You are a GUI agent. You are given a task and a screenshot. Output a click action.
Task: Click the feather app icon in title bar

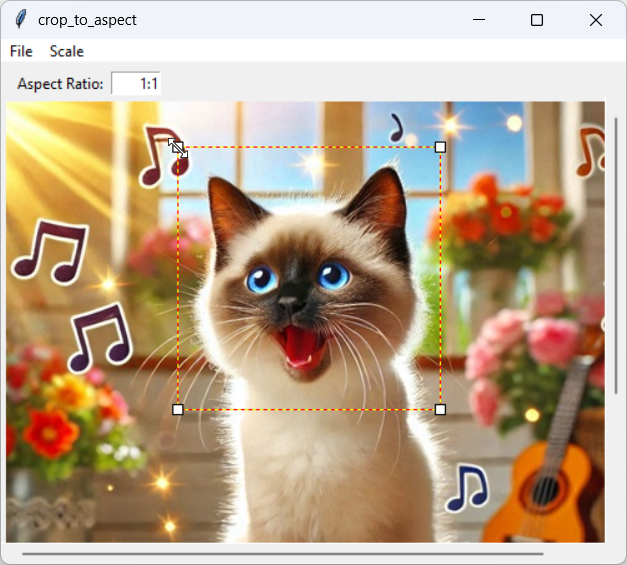click(21, 20)
